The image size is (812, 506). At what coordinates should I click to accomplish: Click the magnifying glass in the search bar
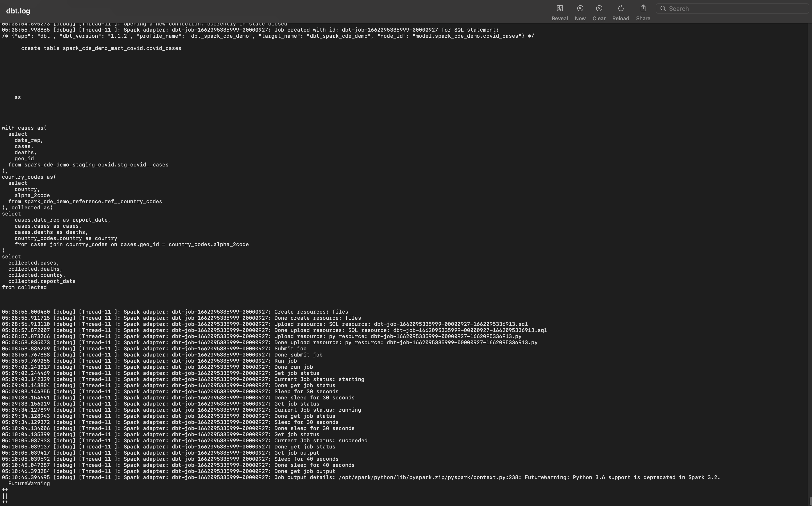tap(664, 8)
